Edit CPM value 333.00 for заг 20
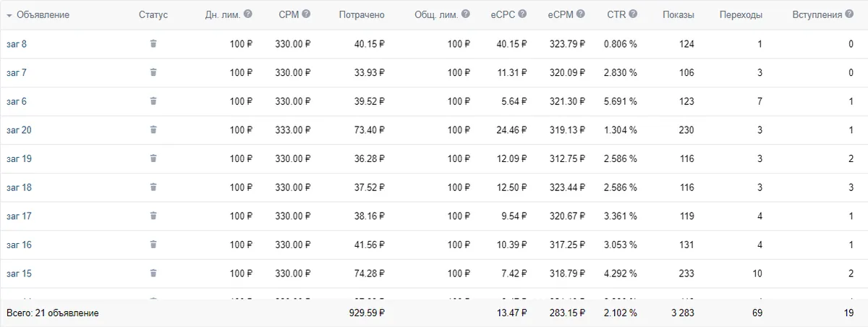The image size is (868, 327). pos(292,129)
